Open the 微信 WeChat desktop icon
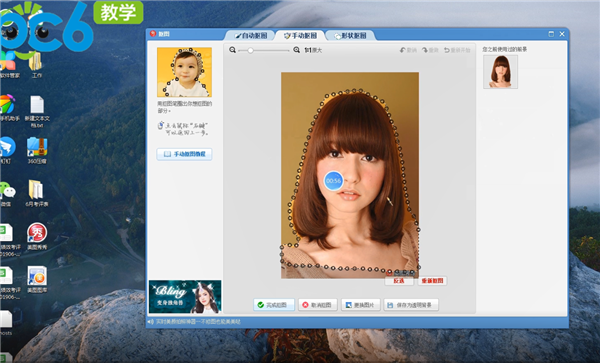The height and width of the screenshot is (363, 600). coord(7,193)
